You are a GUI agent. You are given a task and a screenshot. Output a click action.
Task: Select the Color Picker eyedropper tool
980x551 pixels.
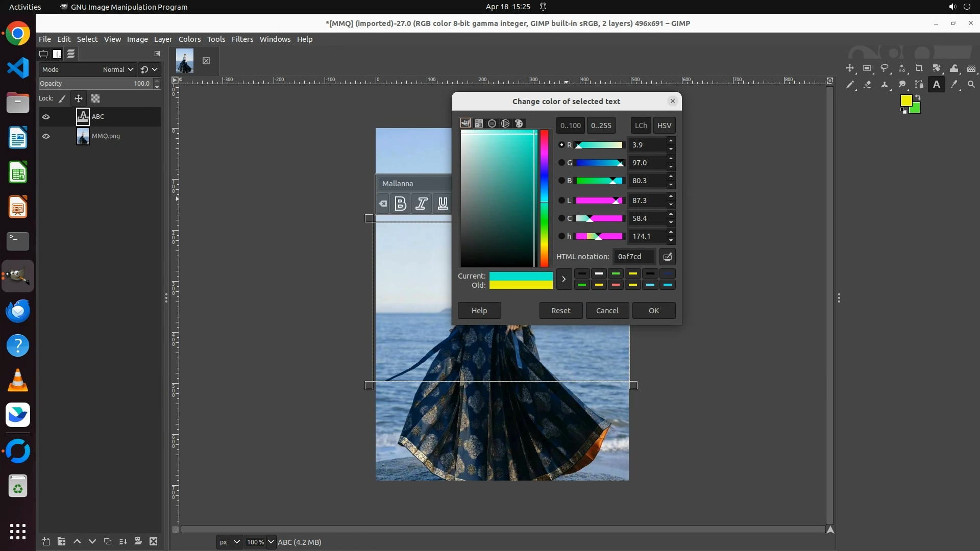954,85
